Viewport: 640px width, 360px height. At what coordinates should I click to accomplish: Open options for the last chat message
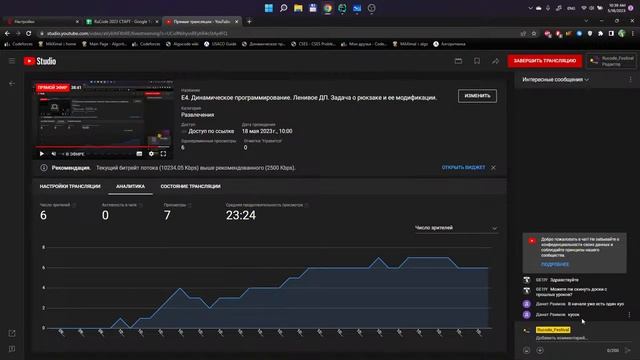click(629, 315)
